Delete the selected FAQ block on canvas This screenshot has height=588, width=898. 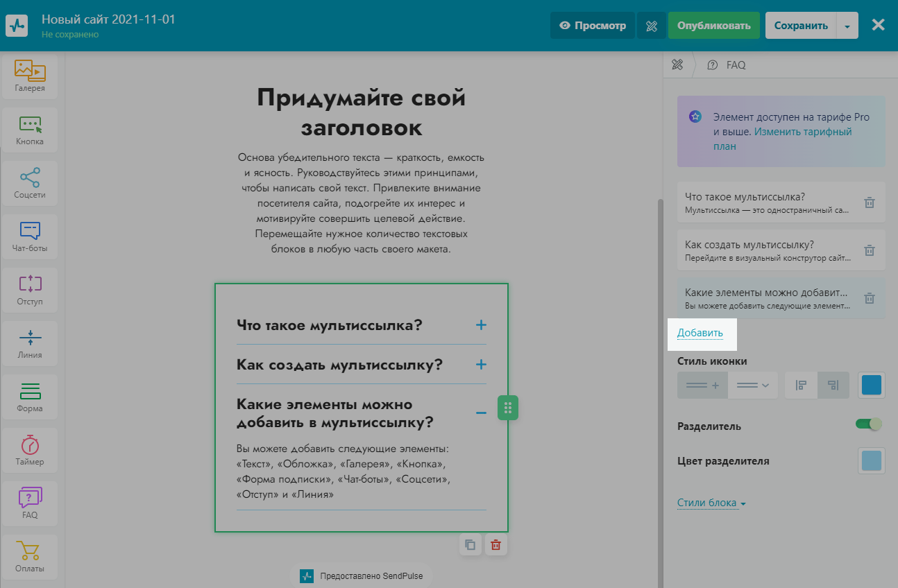[x=495, y=544]
